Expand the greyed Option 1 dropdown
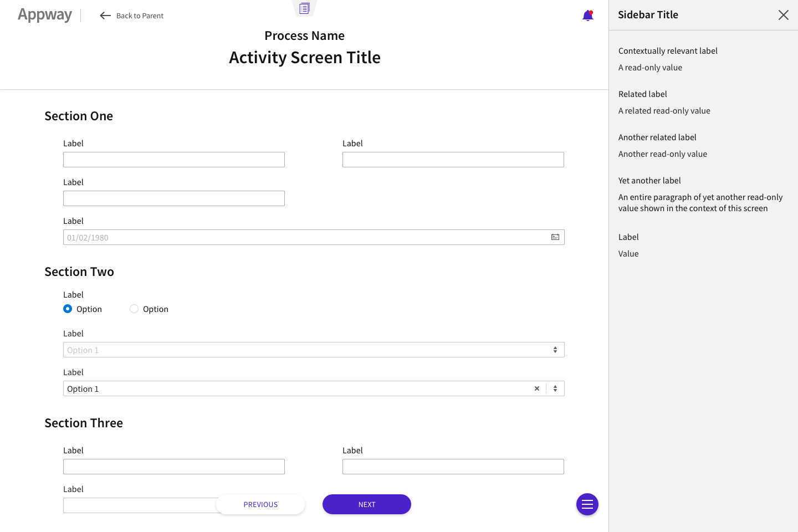Screen dimensions: 798x532 (x=555, y=350)
